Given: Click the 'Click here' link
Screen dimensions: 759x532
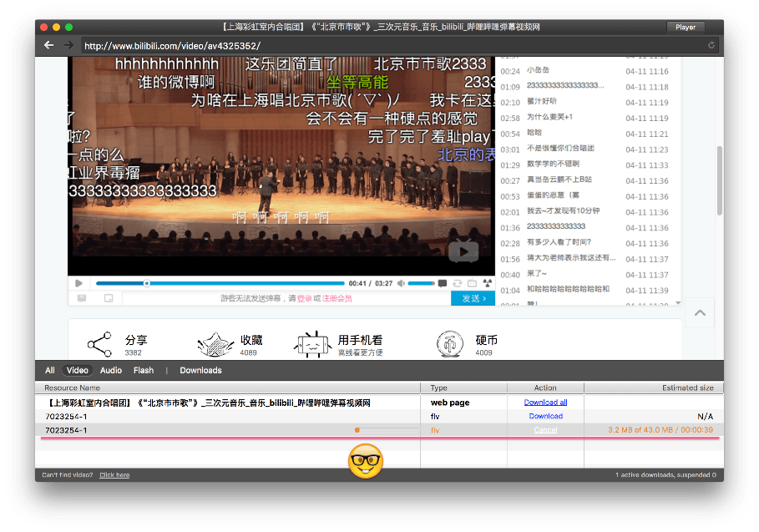Looking at the screenshot, I should [114, 475].
